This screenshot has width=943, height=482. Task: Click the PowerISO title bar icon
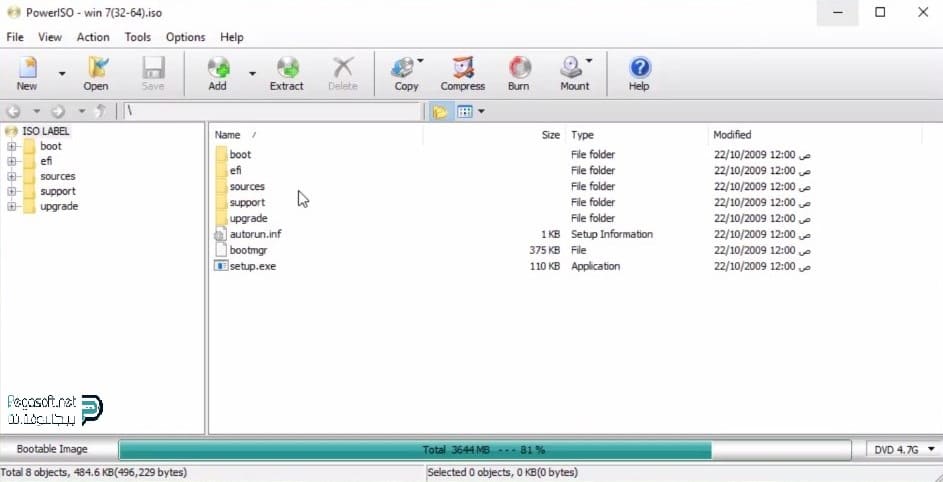(13, 12)
